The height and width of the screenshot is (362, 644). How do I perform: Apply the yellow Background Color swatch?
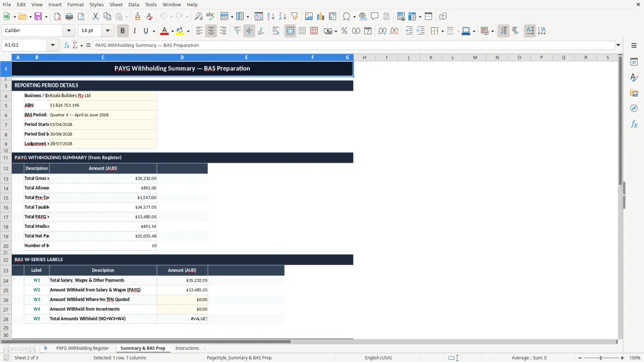point(180,31)
